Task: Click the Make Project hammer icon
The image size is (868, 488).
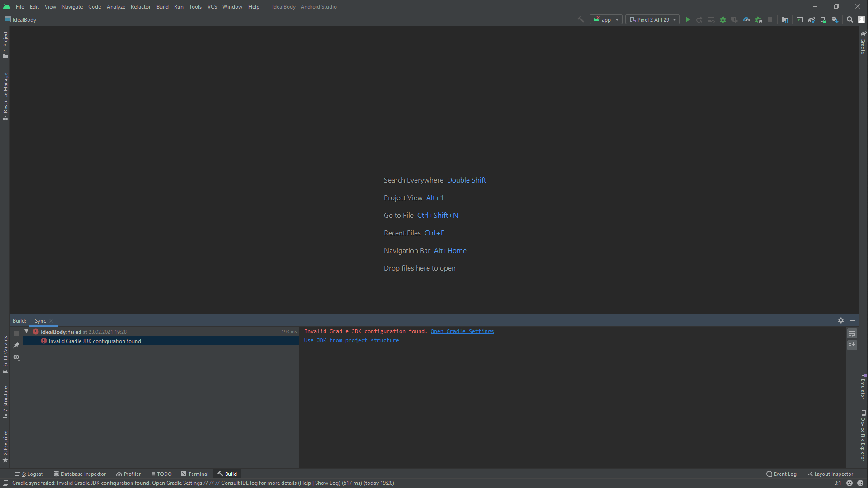Action: [581, 19]
